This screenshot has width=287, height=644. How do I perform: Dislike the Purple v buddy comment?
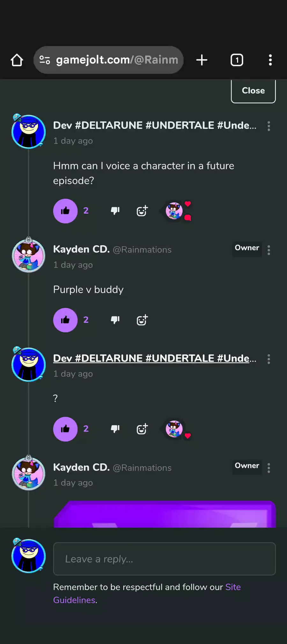point(115,320)
